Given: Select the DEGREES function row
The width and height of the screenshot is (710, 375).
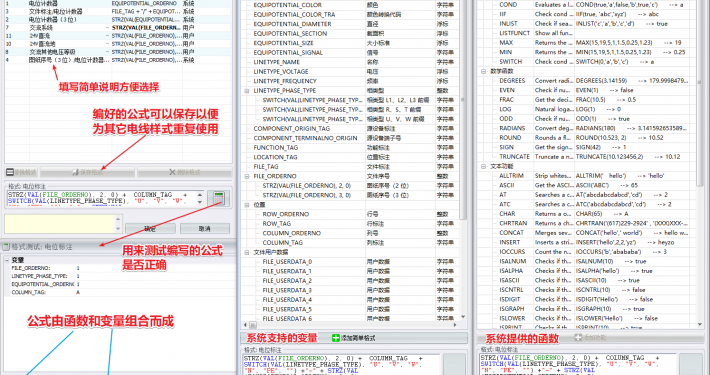Looking at the screenshot, I should pyautogui.click(x=587, y=81).
